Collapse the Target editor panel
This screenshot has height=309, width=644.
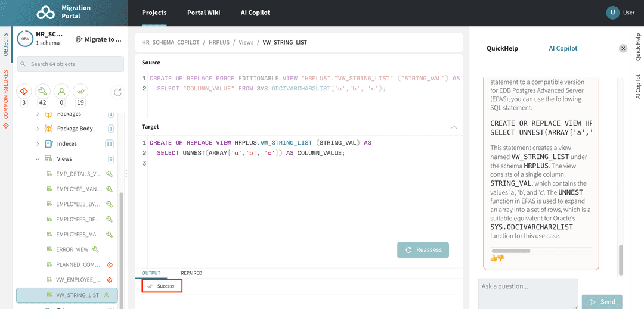coord(454,127)
